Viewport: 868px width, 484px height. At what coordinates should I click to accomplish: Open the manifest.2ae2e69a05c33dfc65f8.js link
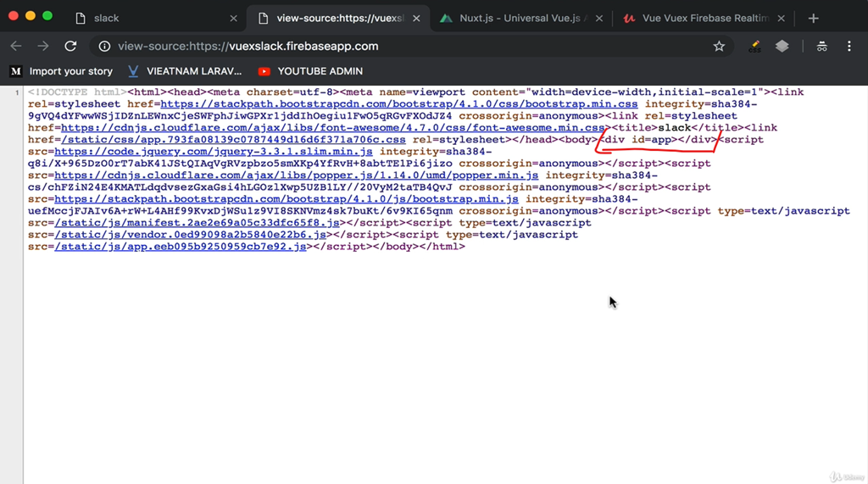click(197, 223)
